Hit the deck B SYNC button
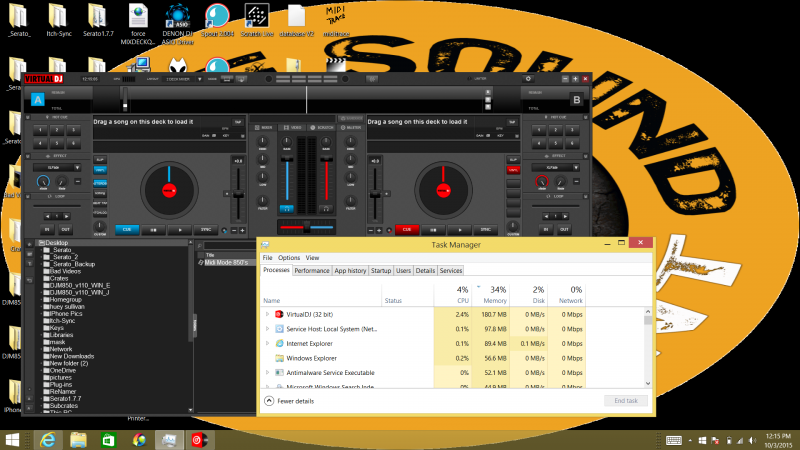This screenshot has height=450, width=800. [486, 230]
